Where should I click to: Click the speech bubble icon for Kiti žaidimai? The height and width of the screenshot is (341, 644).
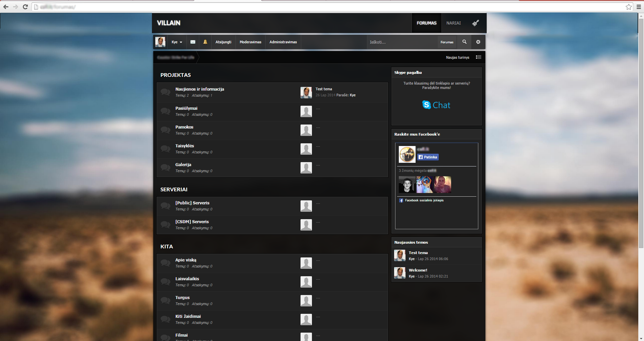[x=165, y=319]
